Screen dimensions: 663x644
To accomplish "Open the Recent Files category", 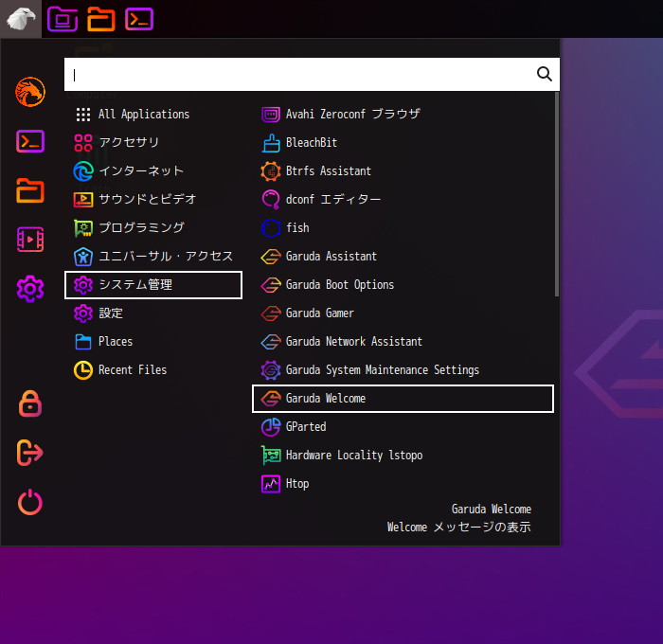I will coord(153,370).
